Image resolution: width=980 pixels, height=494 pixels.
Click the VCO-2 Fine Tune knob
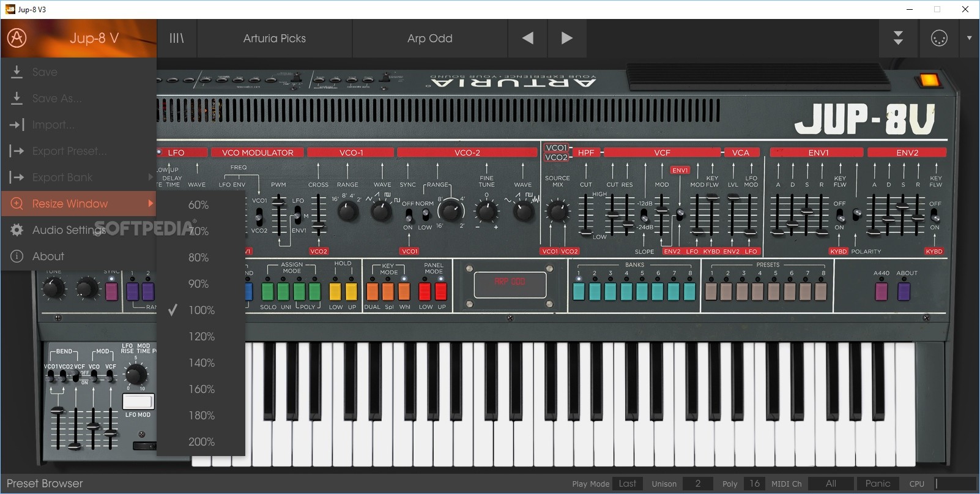487,212
